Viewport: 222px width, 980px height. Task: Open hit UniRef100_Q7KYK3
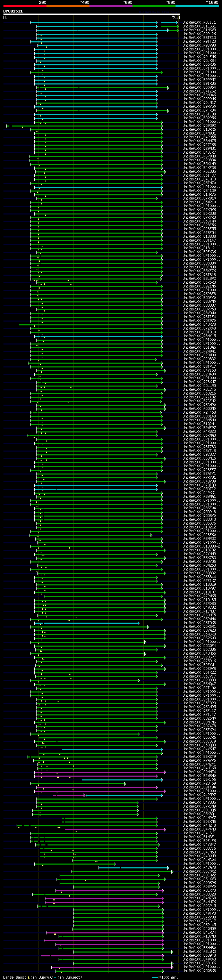point(199,218)
